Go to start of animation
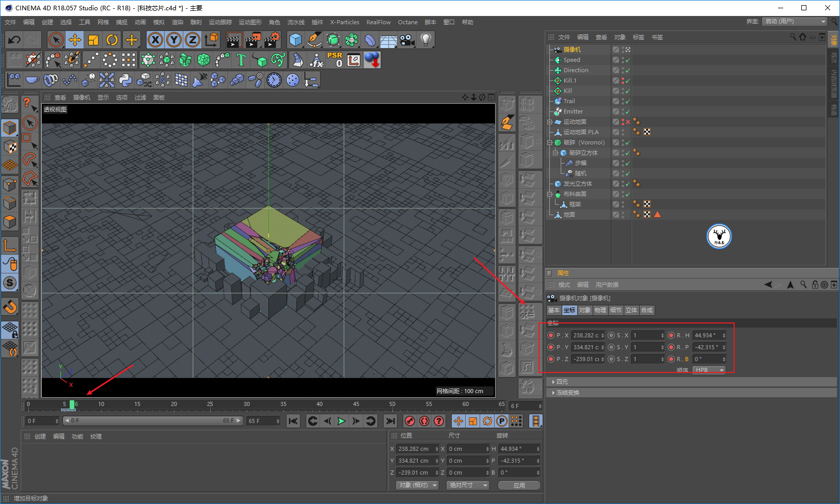This screenshot has width=840, height=504. click(293, 421)
